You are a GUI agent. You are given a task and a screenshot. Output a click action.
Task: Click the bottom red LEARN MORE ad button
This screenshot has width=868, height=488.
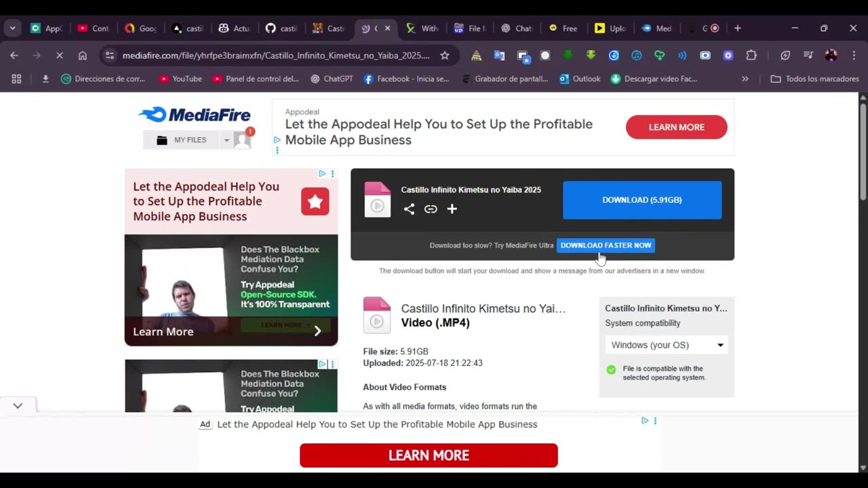pyautogui.click(x=429, y=455)
